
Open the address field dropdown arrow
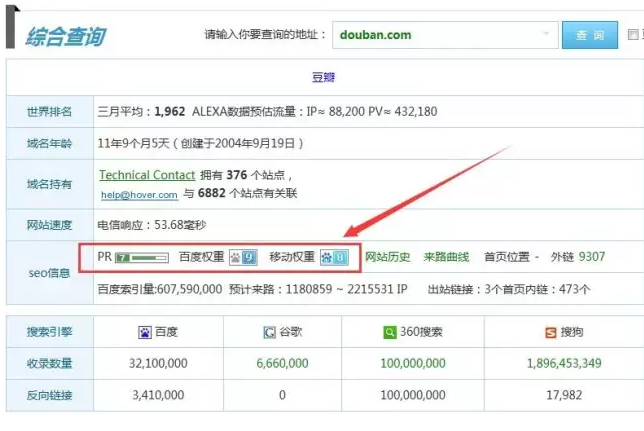[547, 35]
